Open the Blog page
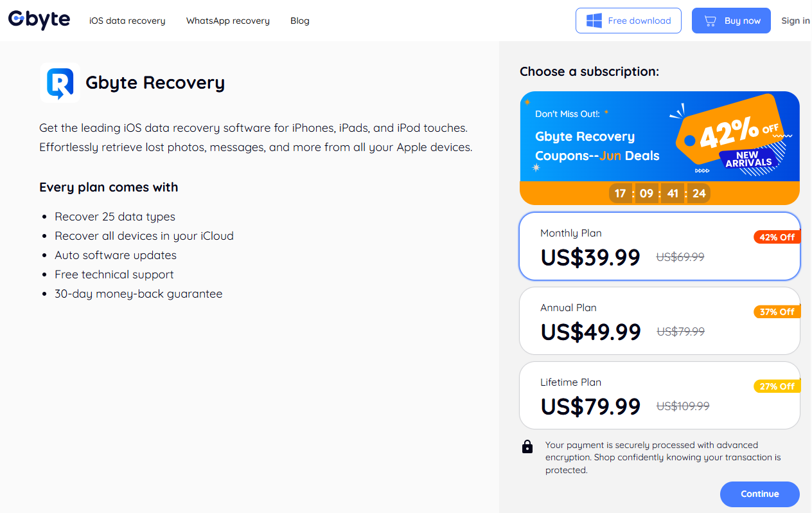The height and width of the screenshot is (513, 812). pyautogui.click(x=300, y=21)
